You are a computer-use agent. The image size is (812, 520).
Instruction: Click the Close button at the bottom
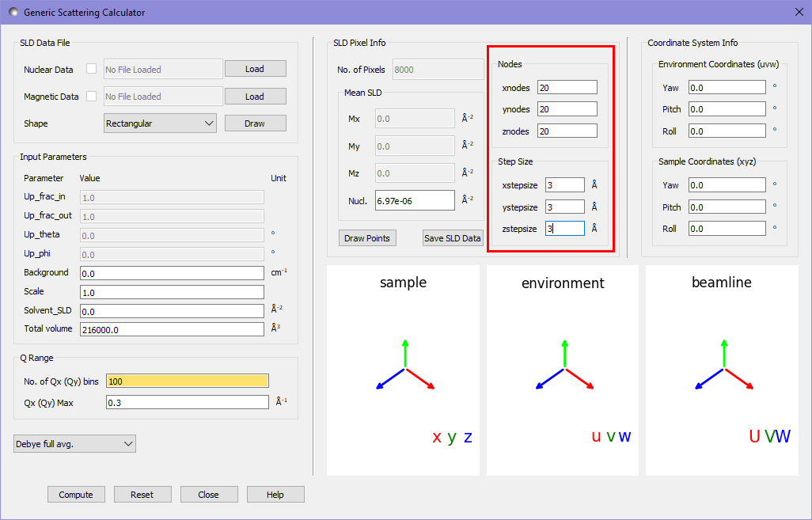pyautogui.click(x=209, y=494)
